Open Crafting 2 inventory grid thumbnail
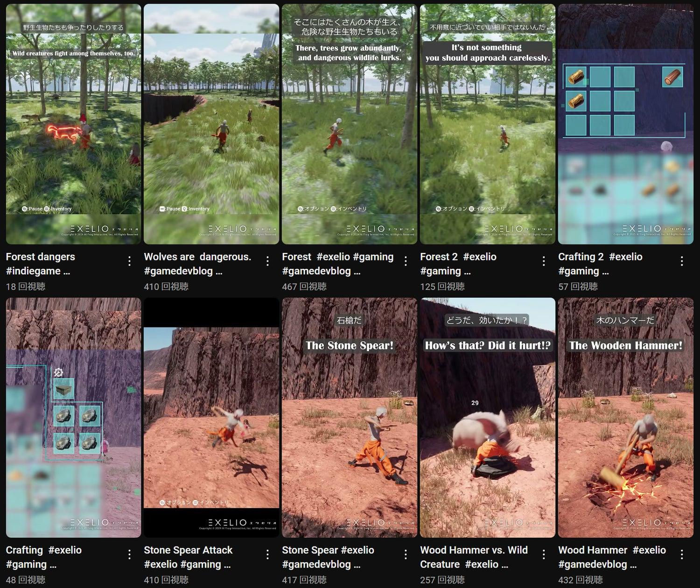The height and width of the screenshot is (588, 700). coord(626,124)
